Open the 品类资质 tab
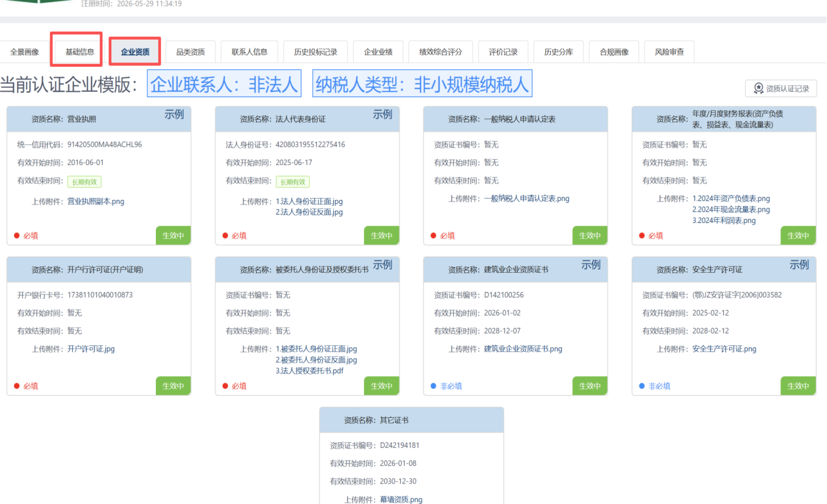 click(x=190, y=52)
